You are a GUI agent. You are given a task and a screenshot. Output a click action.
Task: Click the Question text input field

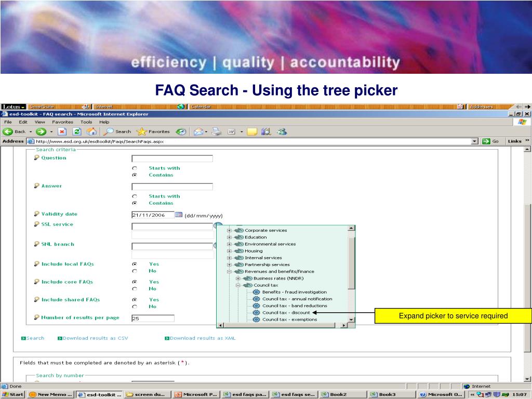(172, 158)
